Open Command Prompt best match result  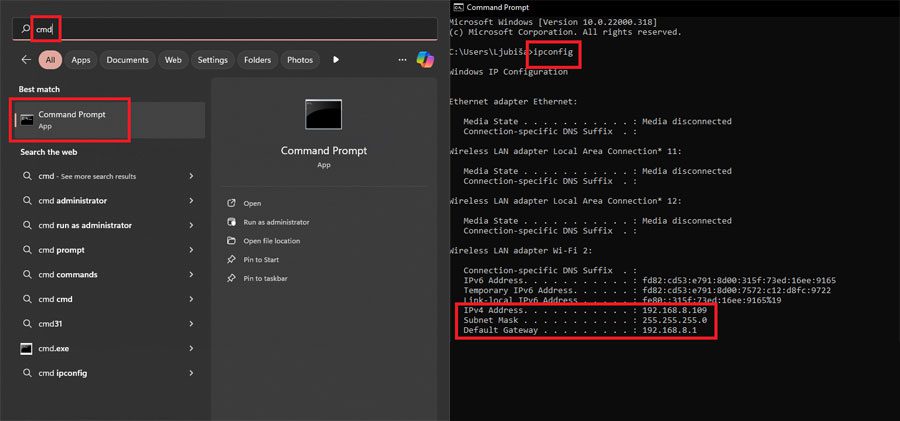(x=110, y=120)
